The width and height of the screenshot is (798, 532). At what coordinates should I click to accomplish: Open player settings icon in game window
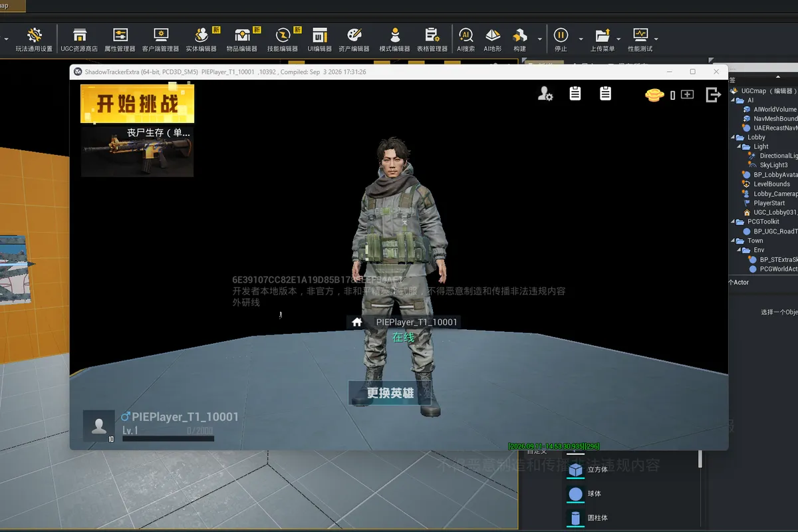coord(545,94)
